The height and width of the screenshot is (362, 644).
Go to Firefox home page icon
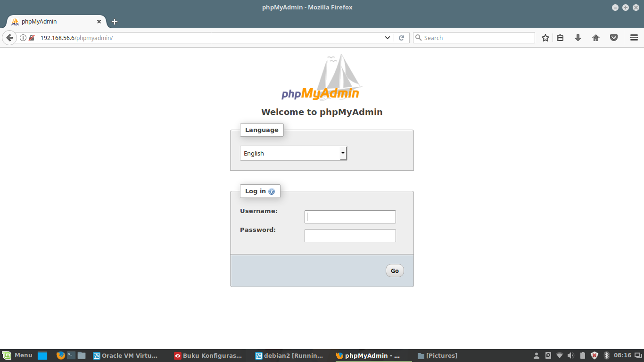coord(596,38)
